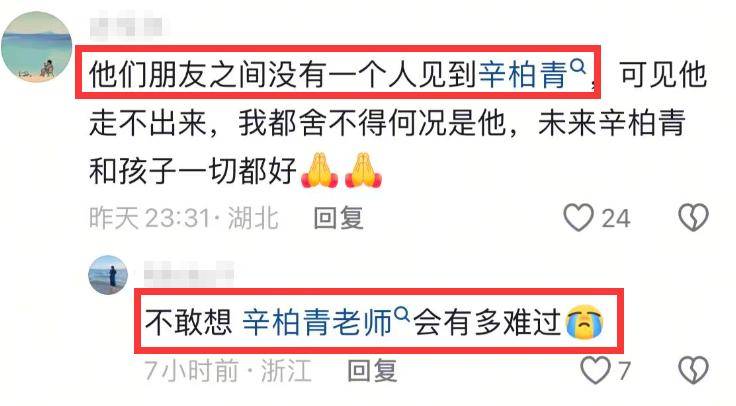Like the reply with 7 likes
Viewport: 736px width, 406px height.
[x=596, y=370]
